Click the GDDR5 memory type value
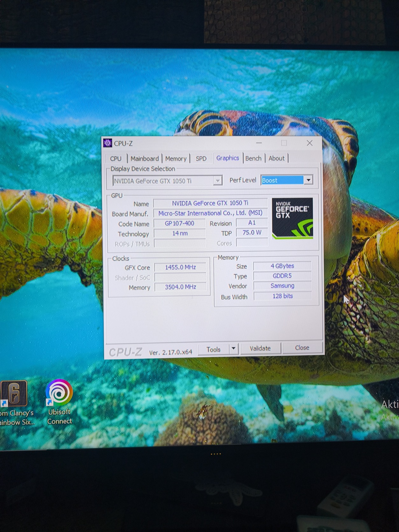This screenshot has height=532, width=399. pos(282,276)
